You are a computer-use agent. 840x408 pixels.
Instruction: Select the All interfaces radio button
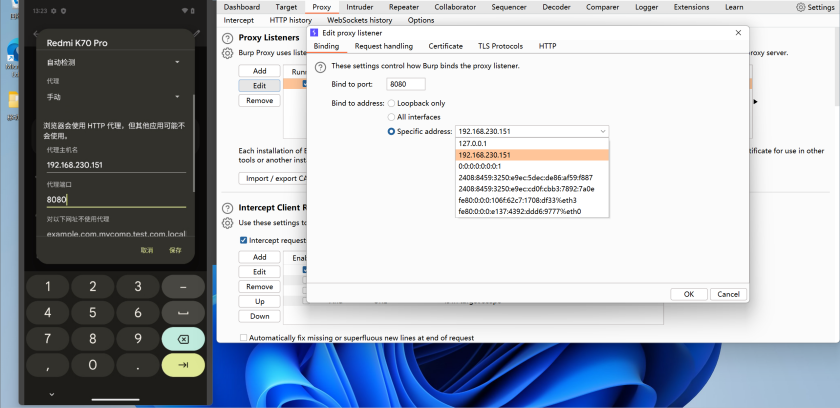coord(391,117)
